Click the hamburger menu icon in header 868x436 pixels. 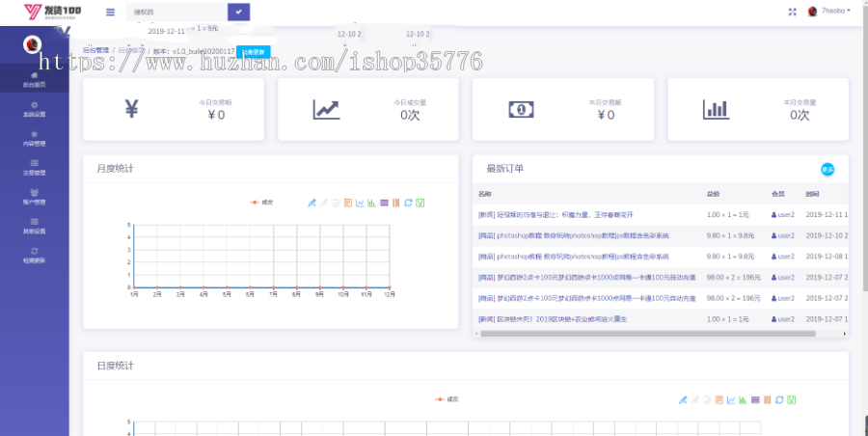point(110,12)
